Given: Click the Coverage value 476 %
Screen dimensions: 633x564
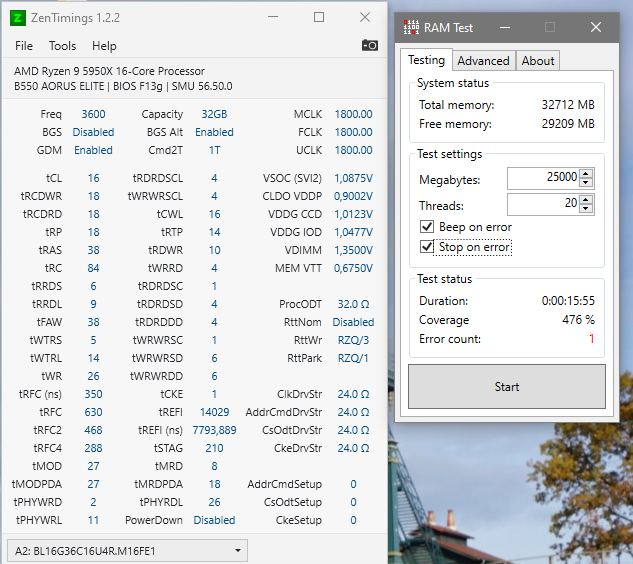Looking at the screenshot, I should pyautogui.click(x=578, y=320).
